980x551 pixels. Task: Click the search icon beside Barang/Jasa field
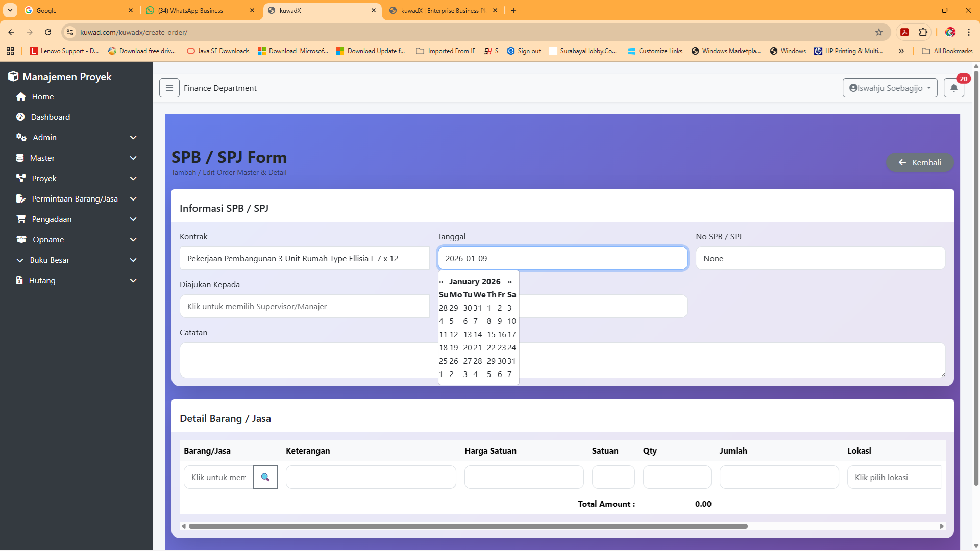tap(265, 477)
